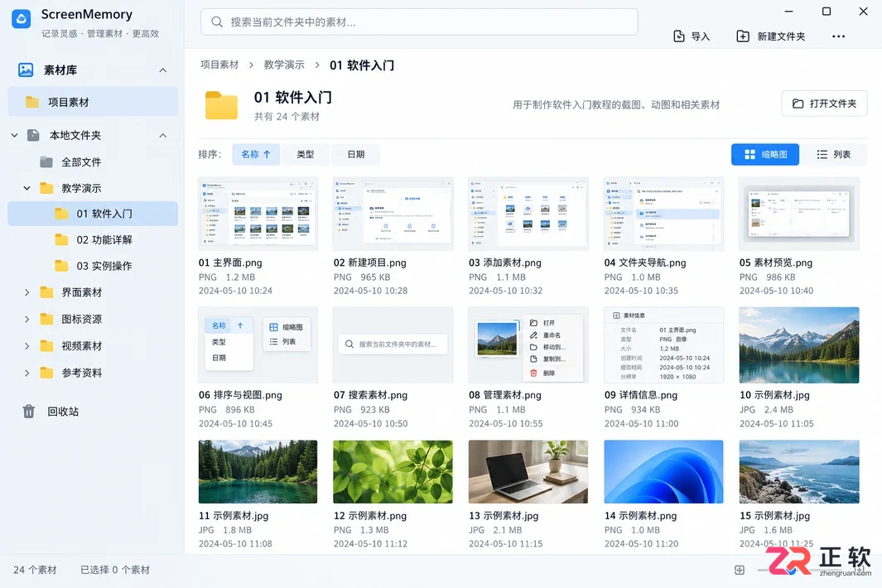Select thumbnail of 05 素材预览.png

pos(798,214)
